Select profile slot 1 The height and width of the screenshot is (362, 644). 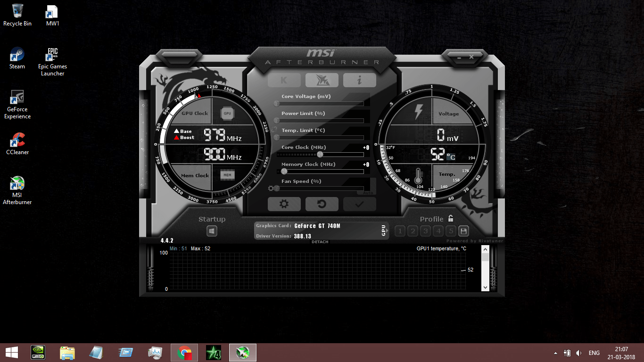click(x=400, y=231)
